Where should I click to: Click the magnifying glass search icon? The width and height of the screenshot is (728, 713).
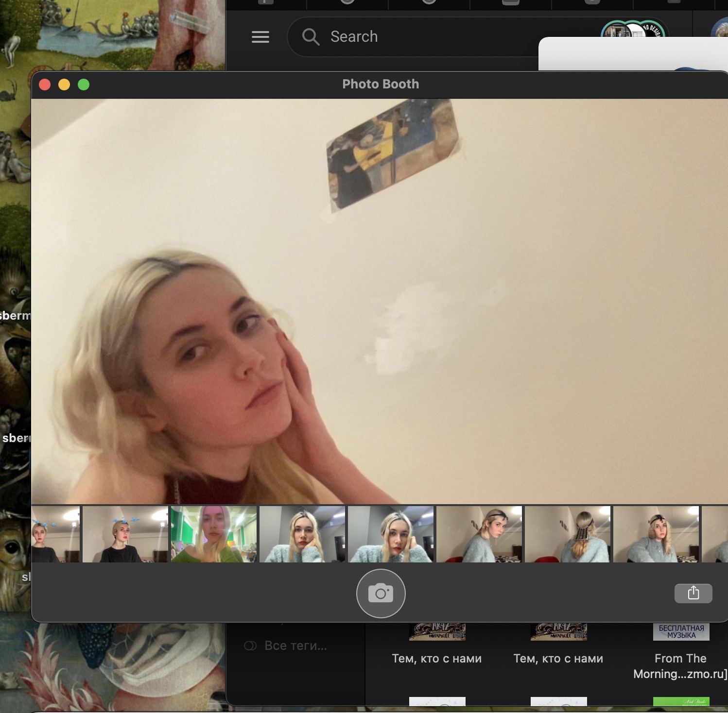tap(311, 37)
